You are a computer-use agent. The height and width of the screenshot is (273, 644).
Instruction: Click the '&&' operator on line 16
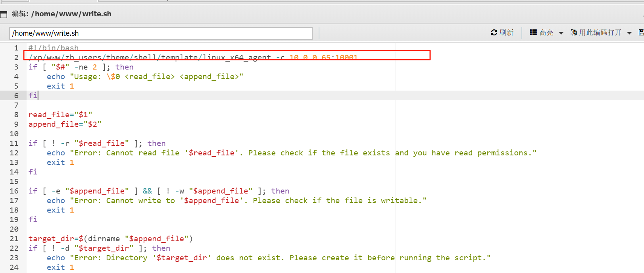[x=147, y=191]
